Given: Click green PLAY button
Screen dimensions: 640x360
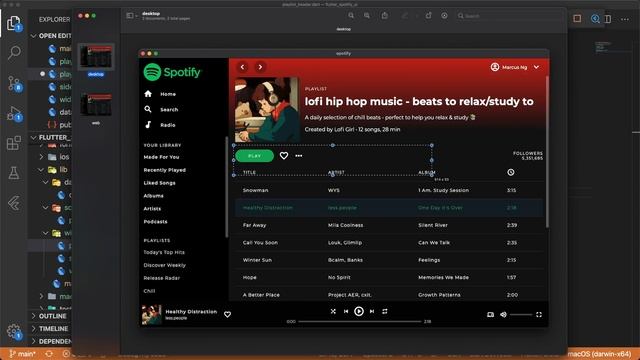Looking at the screenshot, I should 254,156.
